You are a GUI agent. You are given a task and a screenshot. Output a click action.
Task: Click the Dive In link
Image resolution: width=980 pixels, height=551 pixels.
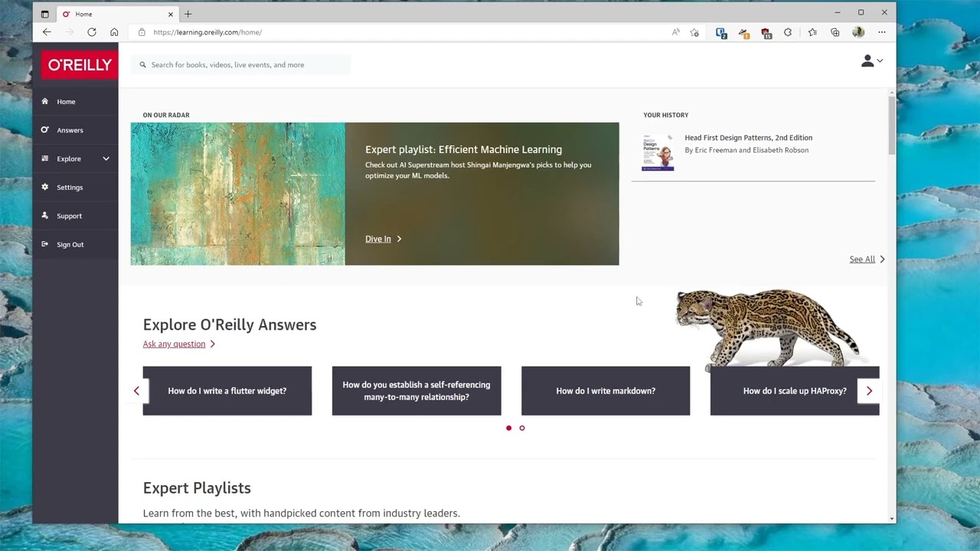[383, 239]
